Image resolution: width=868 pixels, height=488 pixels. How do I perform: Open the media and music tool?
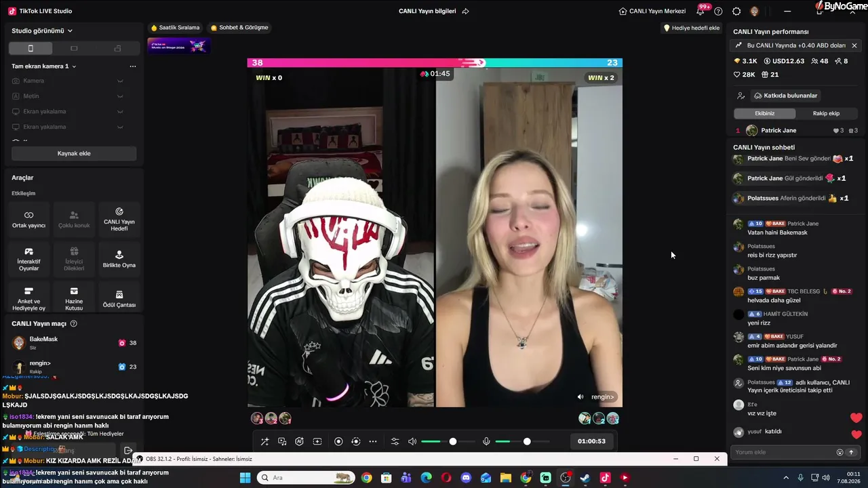[x=282, y=441]
